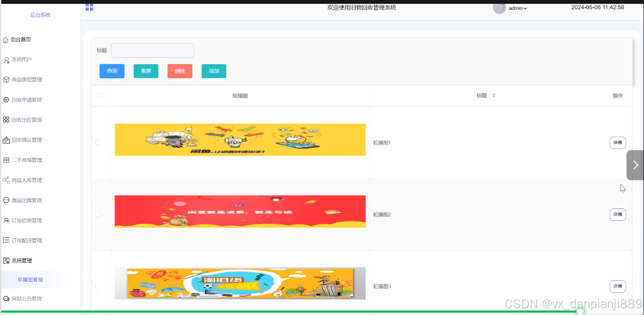Check the box for 轮播图3 row

click(x=97, y=286)
